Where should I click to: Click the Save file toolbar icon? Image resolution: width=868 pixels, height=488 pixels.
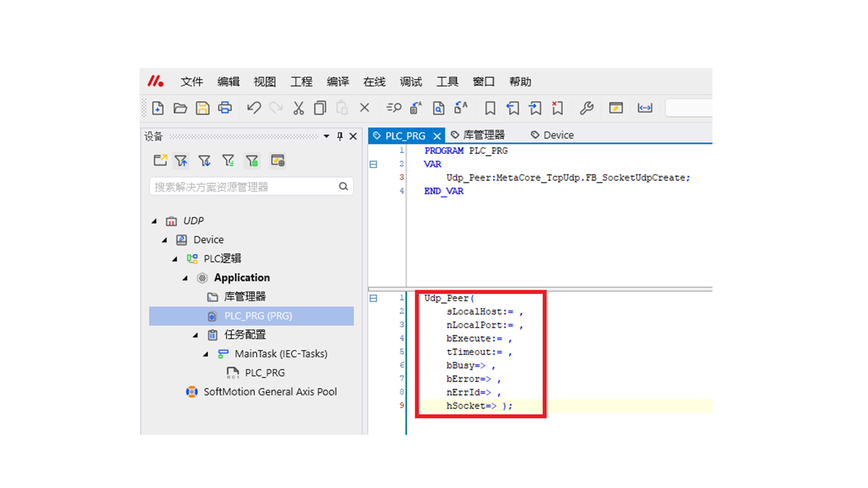[202, 108]
